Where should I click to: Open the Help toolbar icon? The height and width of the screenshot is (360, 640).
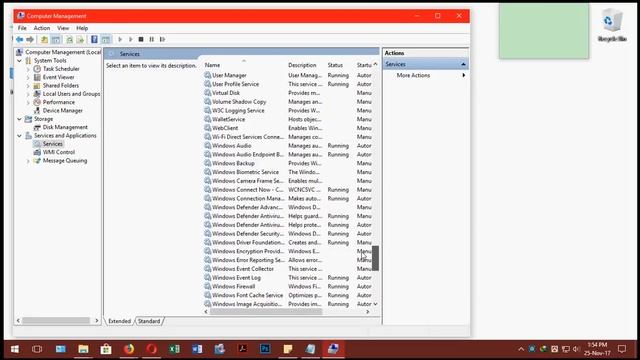(x=94, y=40)
